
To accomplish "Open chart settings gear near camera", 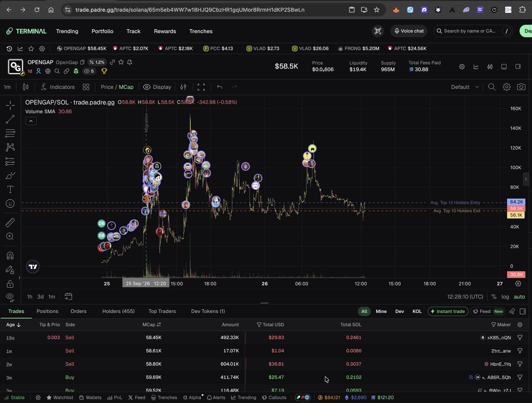I will pyautogui.click(x=507, y=87).
